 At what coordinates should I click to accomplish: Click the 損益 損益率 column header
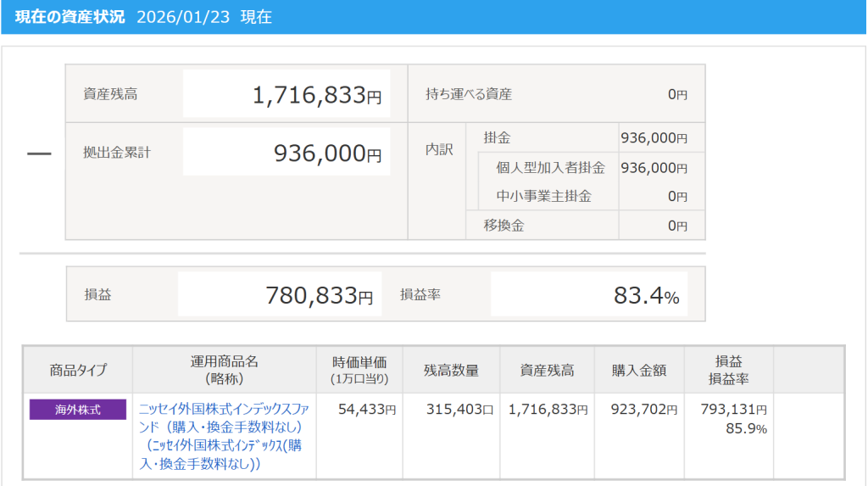728,370
